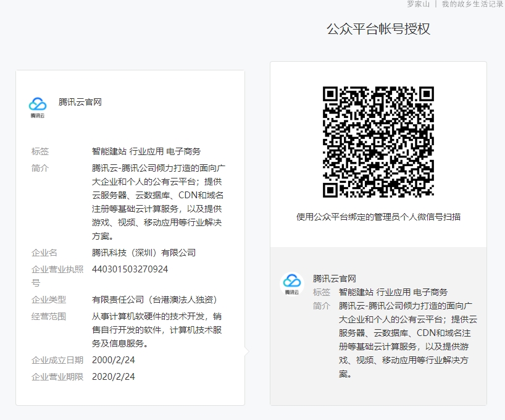This screenshot has height=420, width=505.
Task: Click the authorization QR code image
Action: 378,141
